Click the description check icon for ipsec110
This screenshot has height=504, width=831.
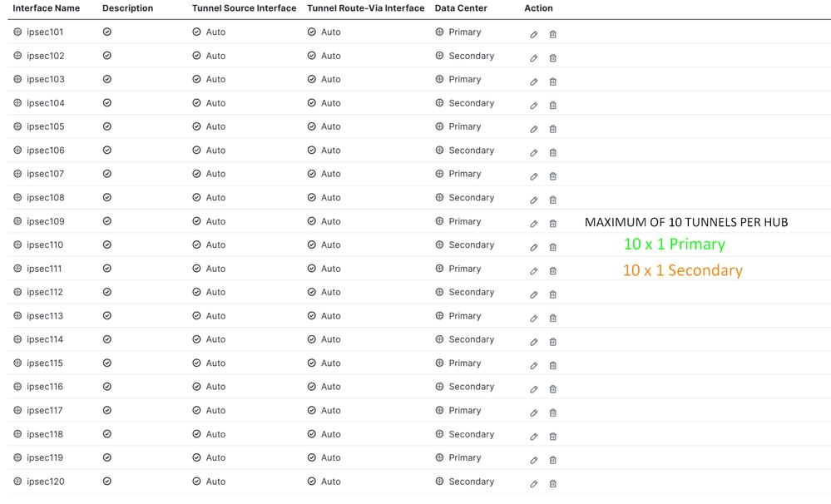pyautogui.click(x=106, y=245)
